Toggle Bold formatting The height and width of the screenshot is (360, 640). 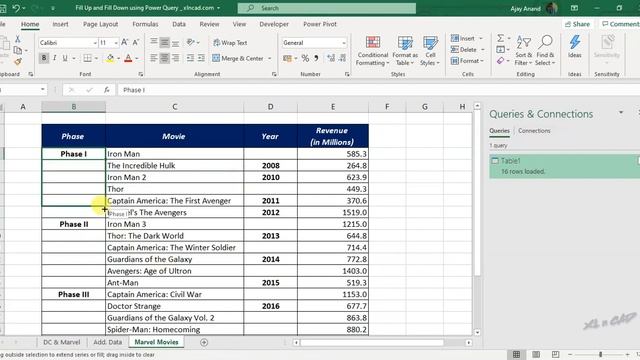click(x=44, y=58)
